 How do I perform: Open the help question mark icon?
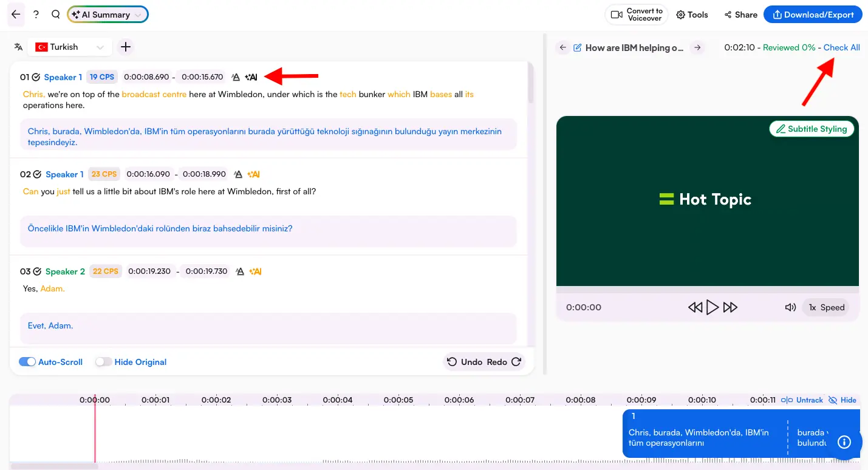[36, 15]
